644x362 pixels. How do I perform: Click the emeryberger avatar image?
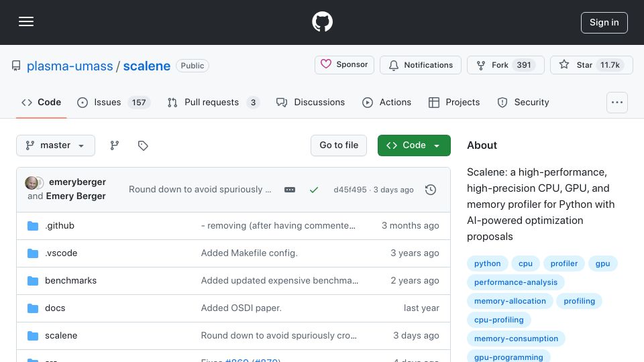[x=32, y=182]
